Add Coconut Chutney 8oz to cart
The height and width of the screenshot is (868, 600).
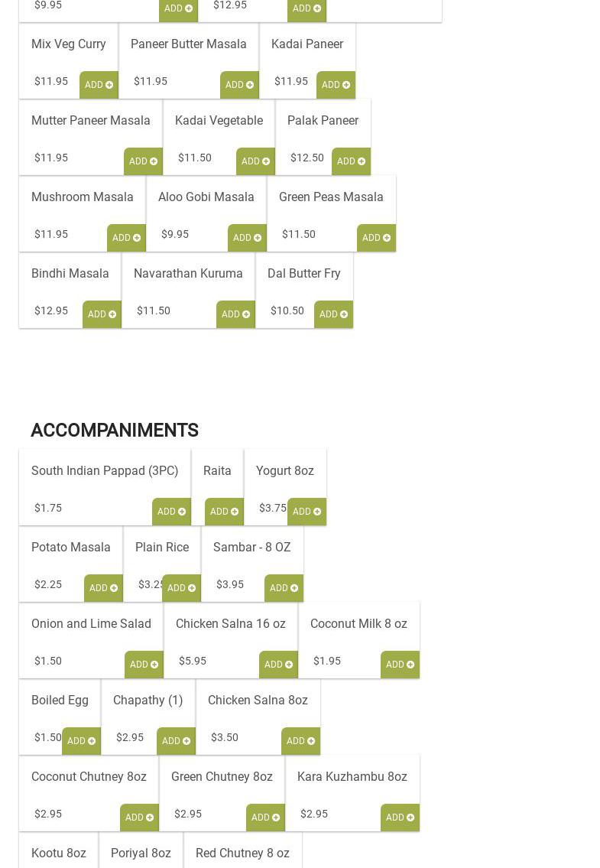click(139, 818)
